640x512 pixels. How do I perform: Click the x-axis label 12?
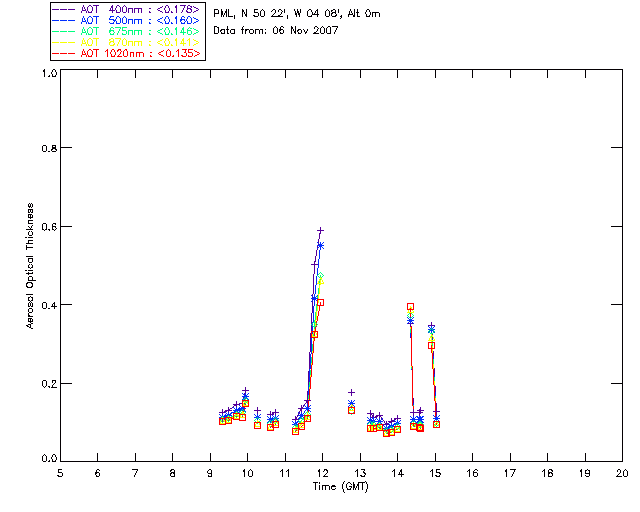[322, 473]
